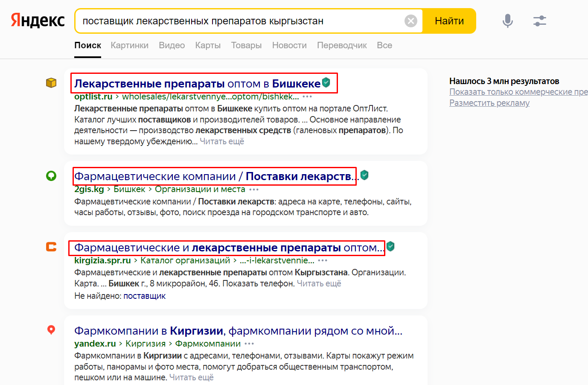Click the verified shield on the 2gis result
This screenshot has width=588, height=385.
[x=364, y=175]
